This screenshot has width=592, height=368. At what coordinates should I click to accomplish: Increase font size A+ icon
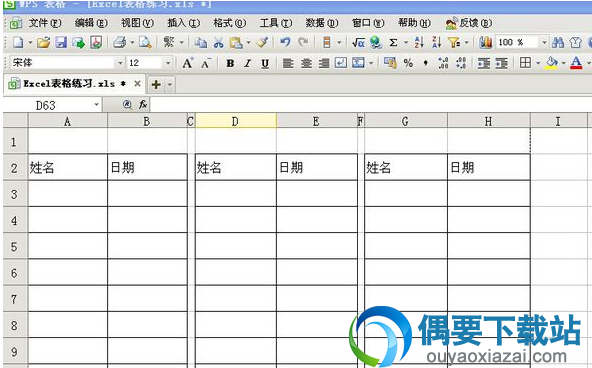(x=188, y=63)
